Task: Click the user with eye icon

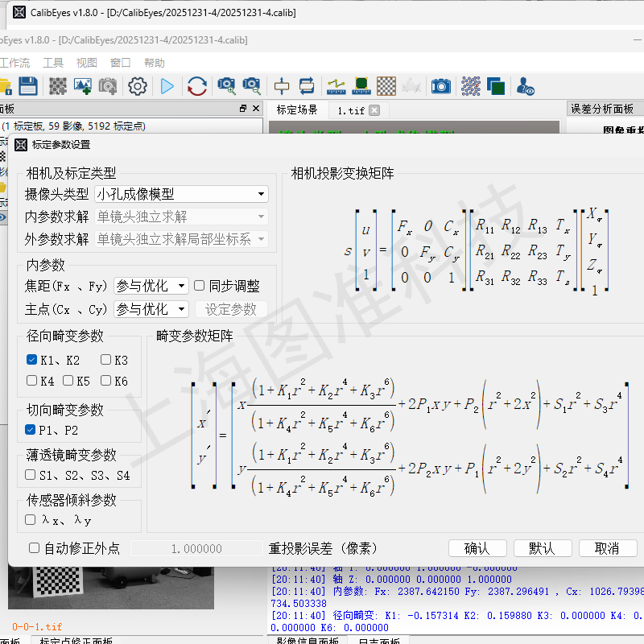Action: (x=526, y=85)
